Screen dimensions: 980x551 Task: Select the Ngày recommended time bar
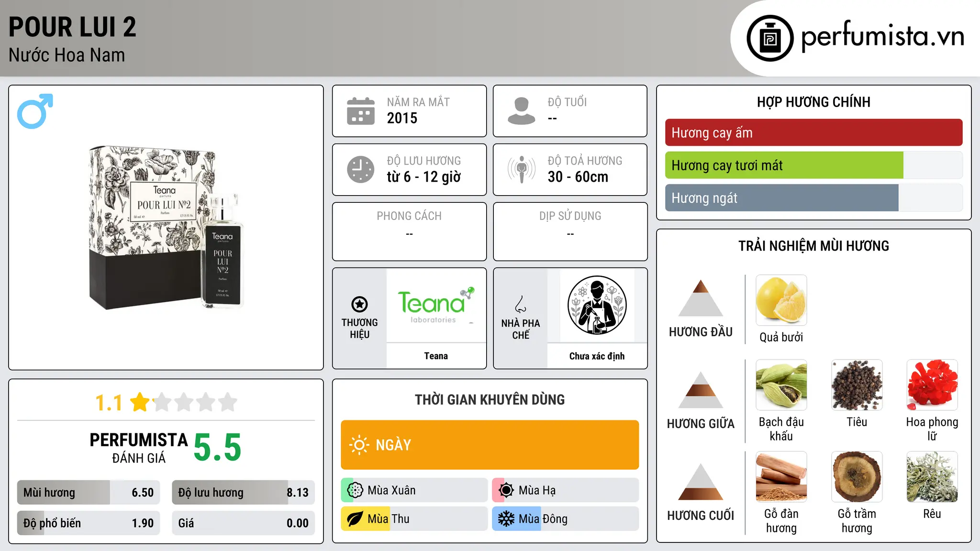tap(490, 445)
